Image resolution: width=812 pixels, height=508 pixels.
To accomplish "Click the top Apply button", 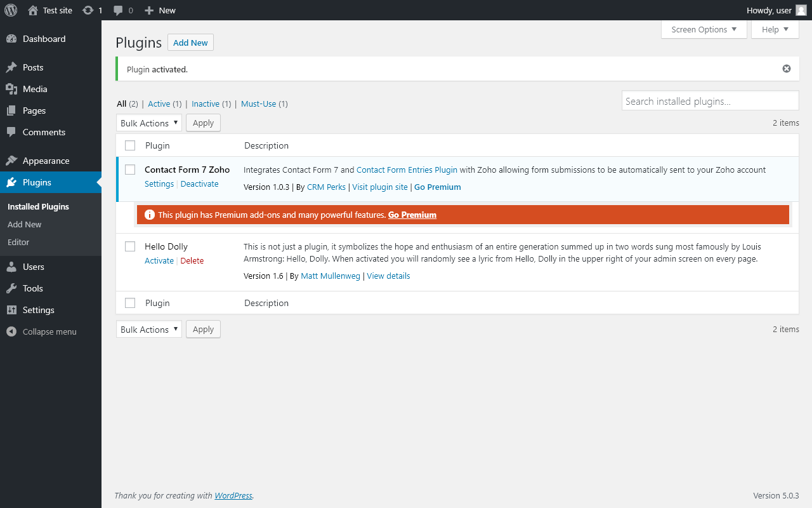I will coord(203,123).
